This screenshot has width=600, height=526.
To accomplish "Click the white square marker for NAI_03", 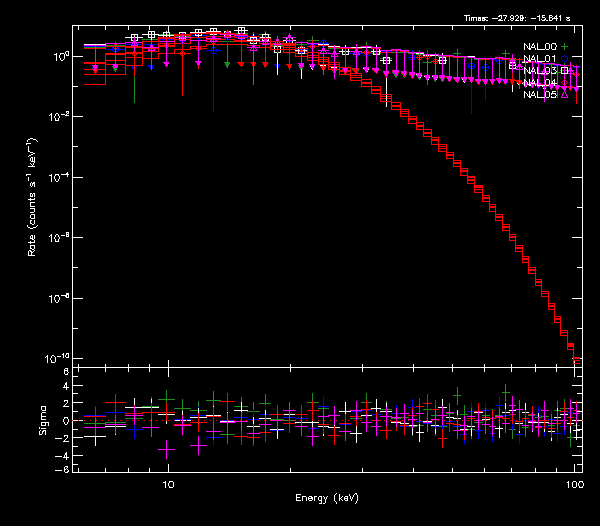I will point(565,70).
